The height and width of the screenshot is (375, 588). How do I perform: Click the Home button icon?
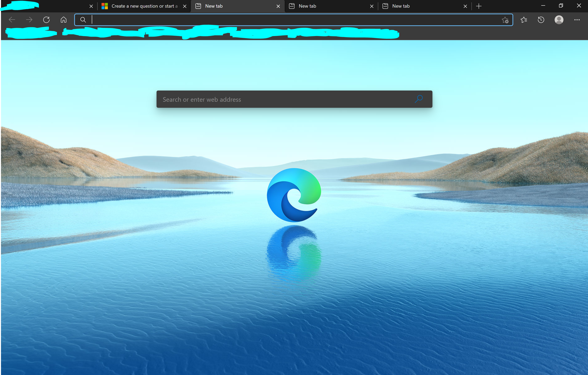click(x=63, y=20)
